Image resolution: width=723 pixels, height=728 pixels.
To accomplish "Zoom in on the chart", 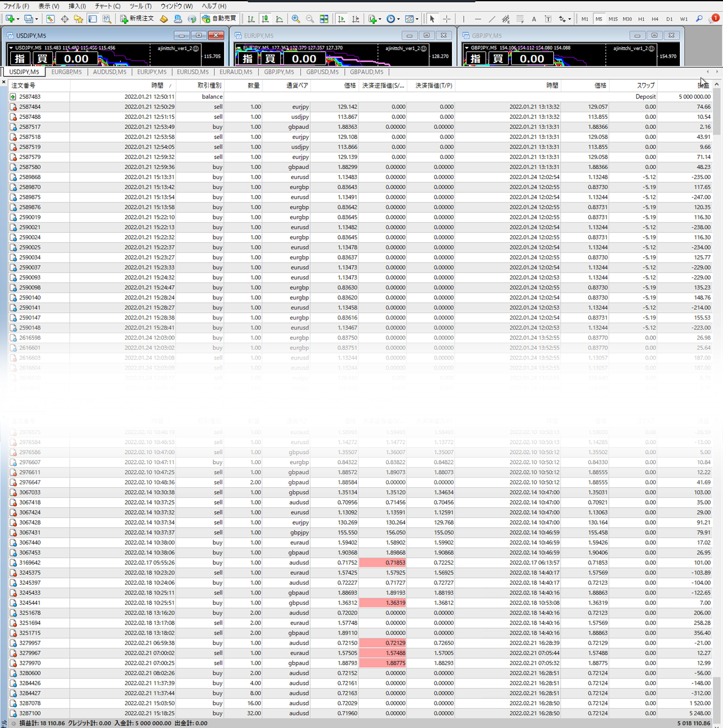I will coord(296,19).
